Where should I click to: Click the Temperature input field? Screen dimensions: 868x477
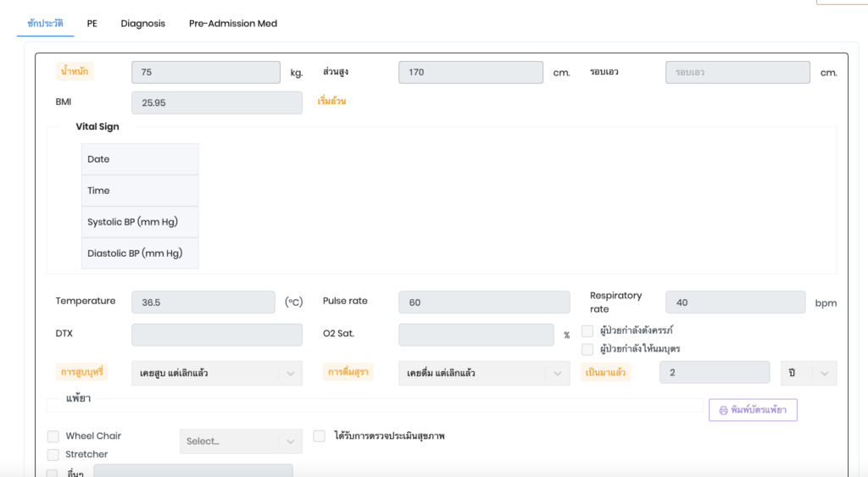pyautogui.click(x=203, y=302)
